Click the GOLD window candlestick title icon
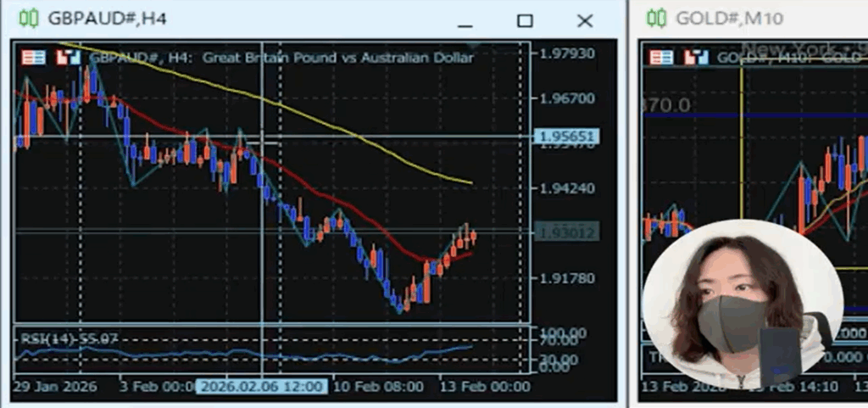This screenshot has width=868, height=408. 656,19
